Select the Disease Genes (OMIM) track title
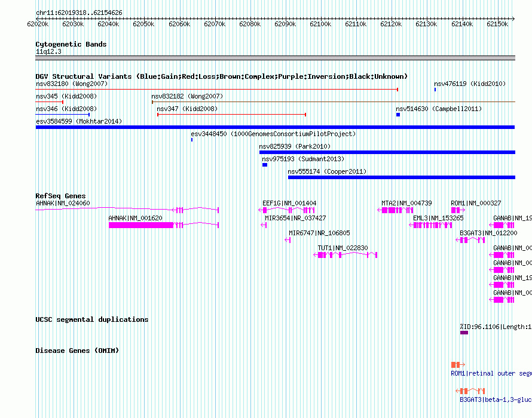Screen dimensions: 532x418 77,351
